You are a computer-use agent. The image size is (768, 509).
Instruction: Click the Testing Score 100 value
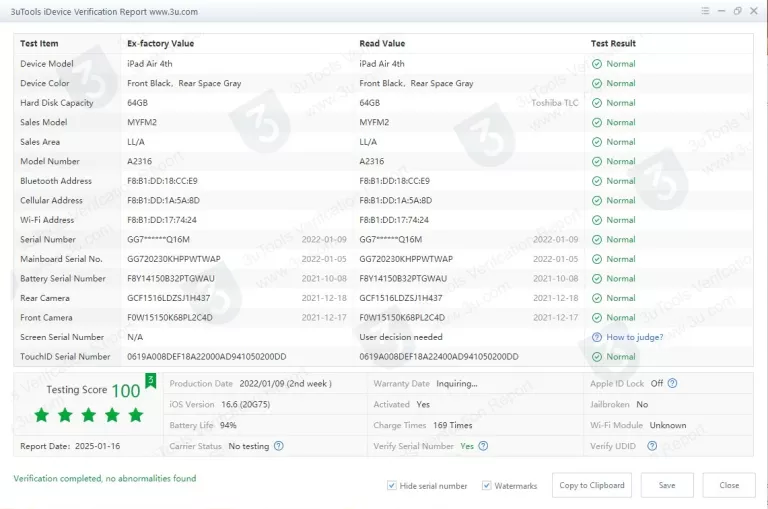tap(126, 390)
